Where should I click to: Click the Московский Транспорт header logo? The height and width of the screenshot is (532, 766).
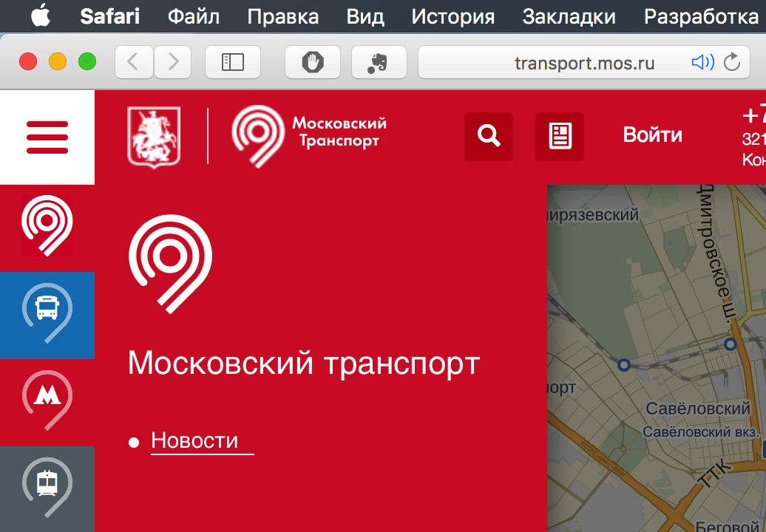(309, 136)
